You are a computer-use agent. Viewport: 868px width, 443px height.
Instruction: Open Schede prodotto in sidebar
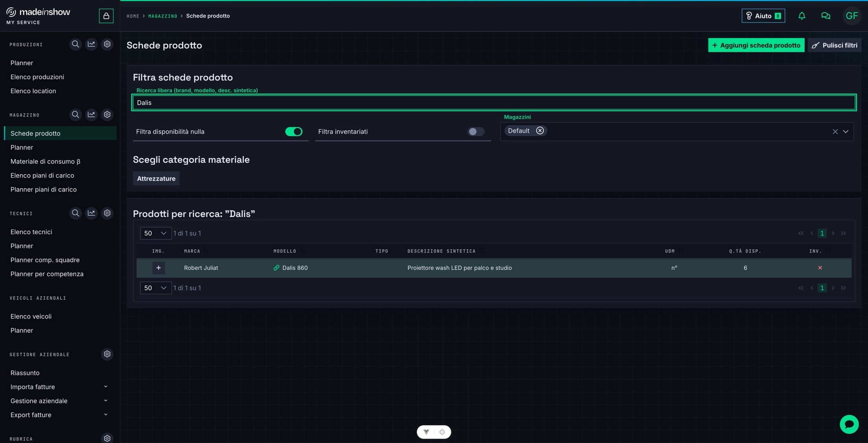[x=60, y=133]
